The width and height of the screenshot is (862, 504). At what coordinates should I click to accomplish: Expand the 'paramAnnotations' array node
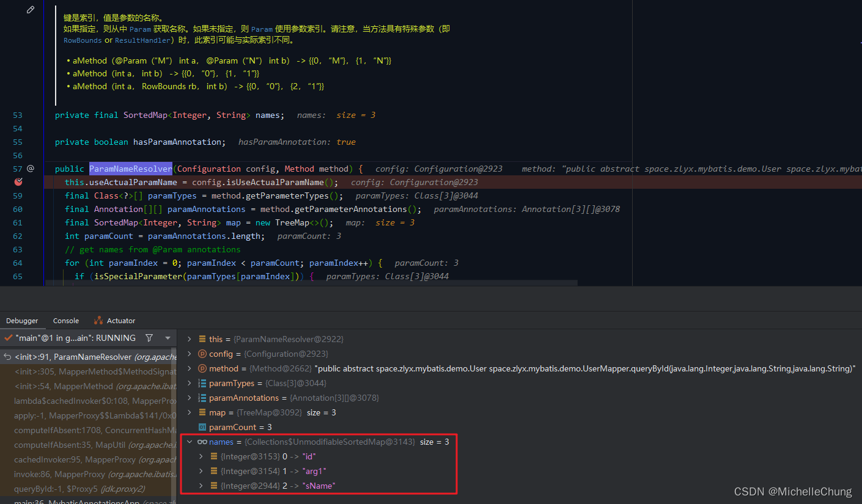click(190, 398)
